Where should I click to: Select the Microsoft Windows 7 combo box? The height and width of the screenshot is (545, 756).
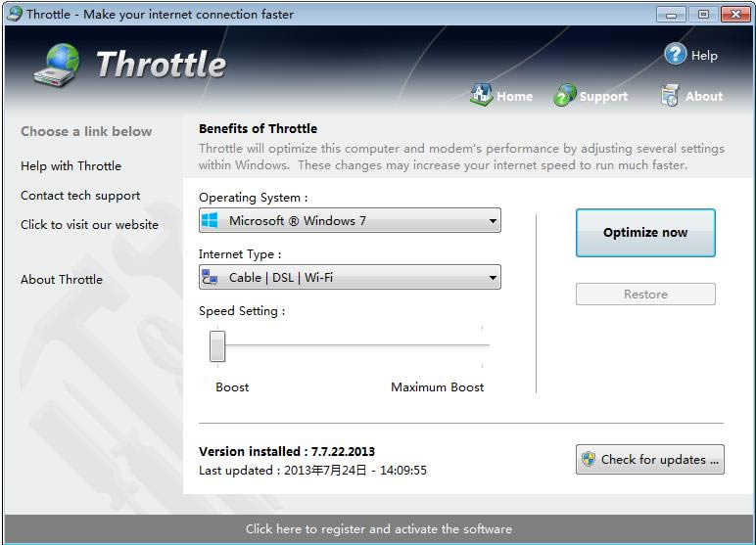[350, 220]
